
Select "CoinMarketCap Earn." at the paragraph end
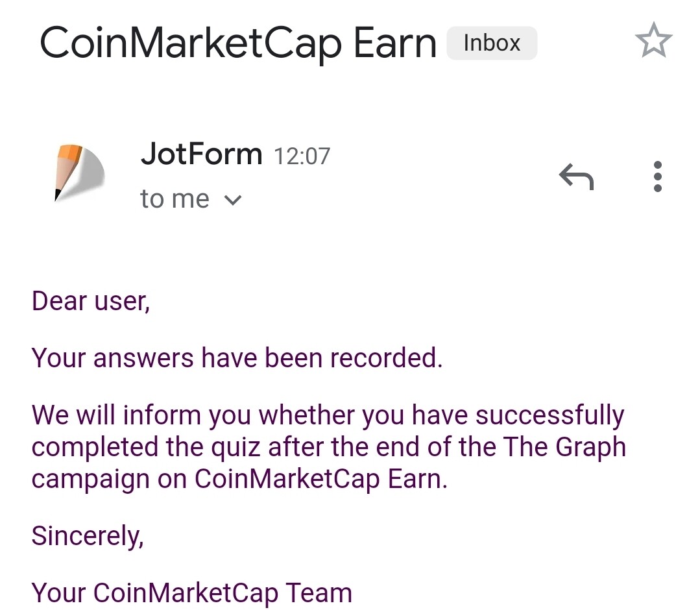pos(320,479)
